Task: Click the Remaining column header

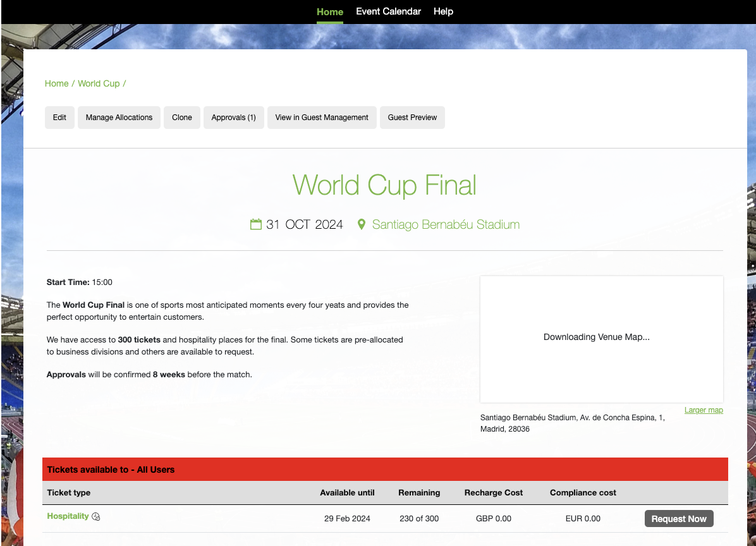Action: coord(419,492)
